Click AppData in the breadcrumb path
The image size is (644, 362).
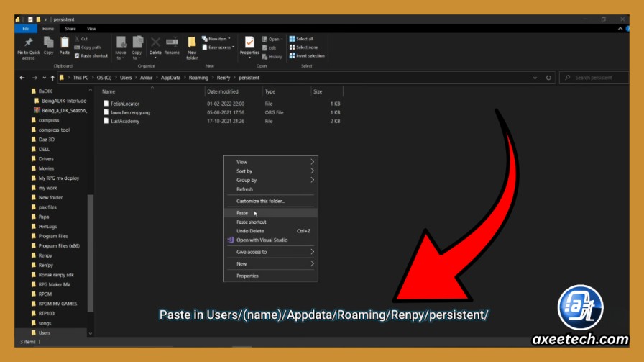tap(170, 78)
